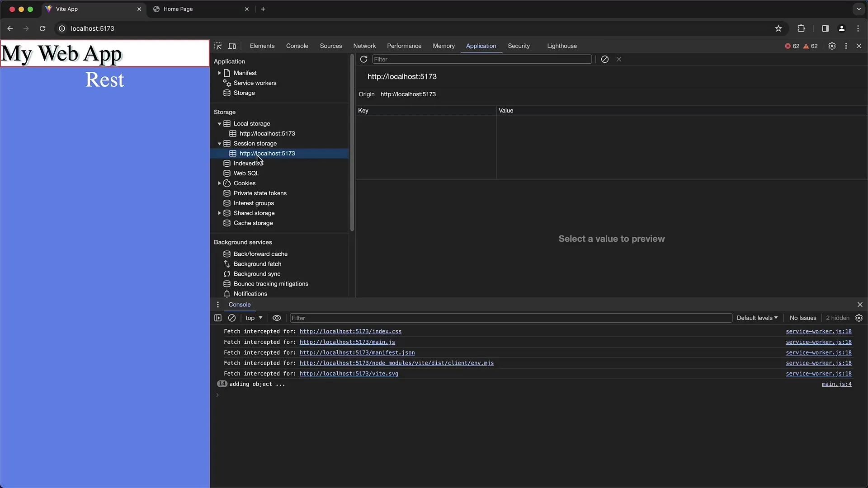Screen dimensions: 868x488
Task: Open DevTools settings gear icon
Action: click(832, 46)
